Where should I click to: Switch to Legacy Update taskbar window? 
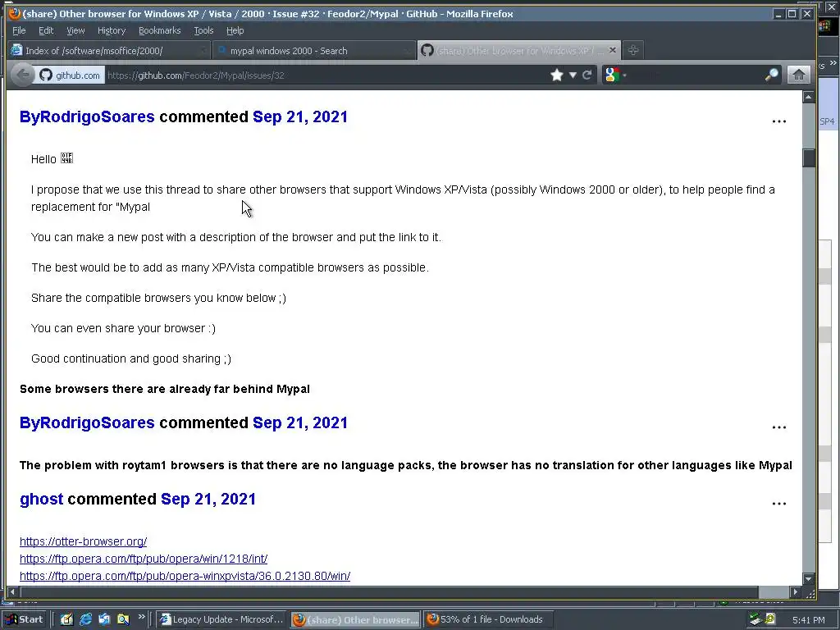(221, 619)
